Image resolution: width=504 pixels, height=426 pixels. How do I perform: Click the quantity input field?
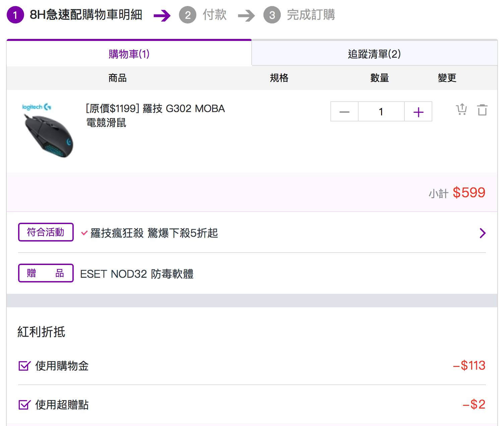coord(381,112)
